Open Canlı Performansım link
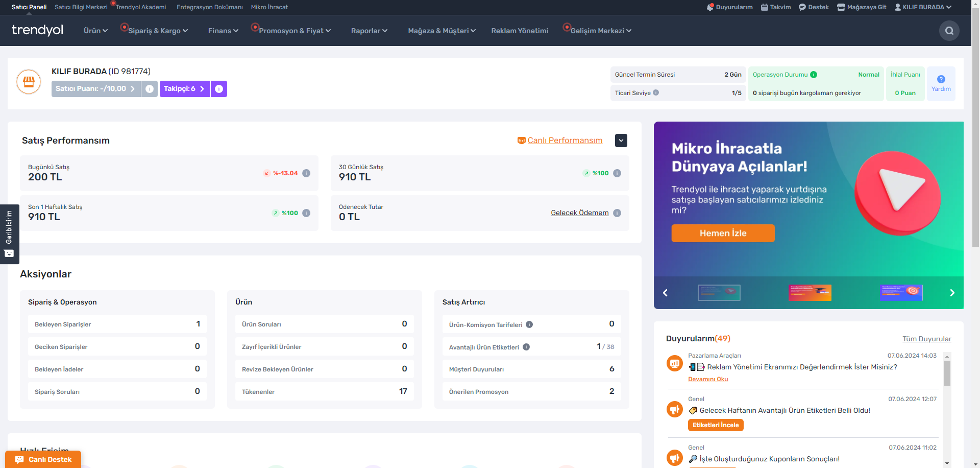980x468 pixels. tap(560, 141)
